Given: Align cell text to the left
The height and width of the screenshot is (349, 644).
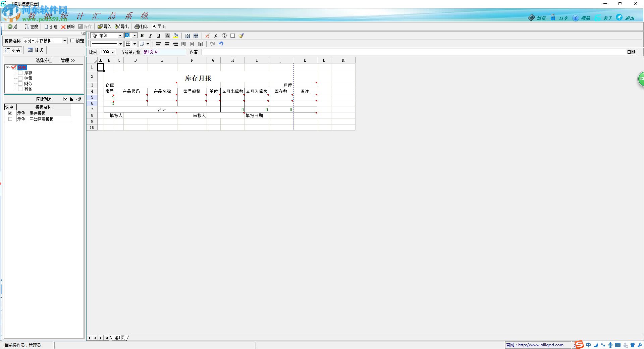Looking at the screenshot, I should coord(159,44).
